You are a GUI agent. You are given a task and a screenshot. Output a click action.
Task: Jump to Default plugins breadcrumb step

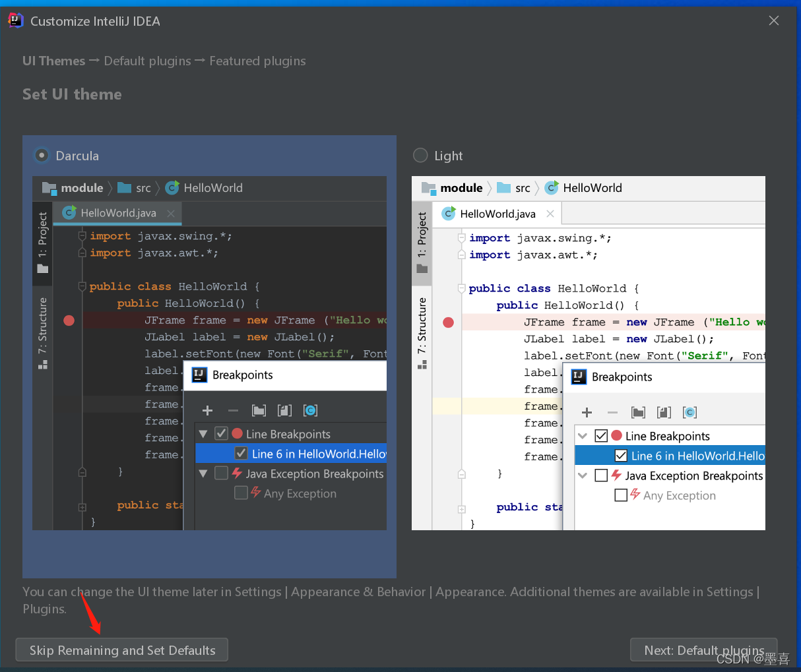tap(147, 61)
